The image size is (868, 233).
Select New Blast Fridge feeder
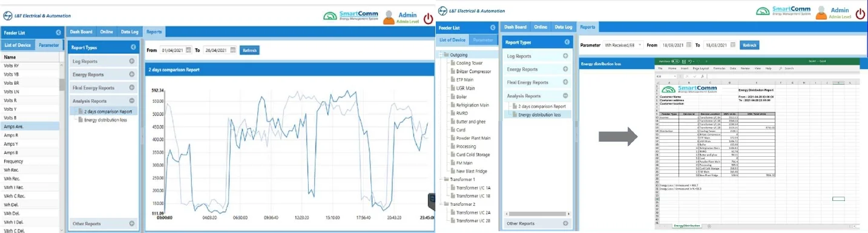click(x=472, y=171)
